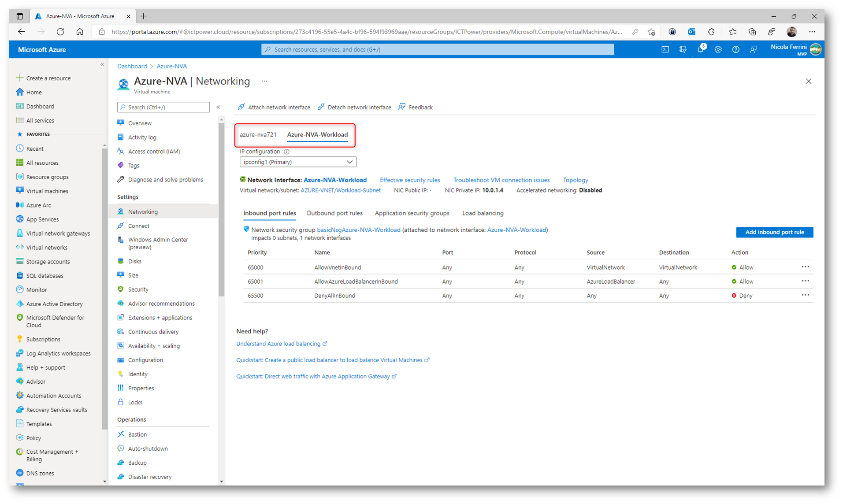The width and height of the screenshot is (843, 504).
Task: Open Microsoft Defender for Cloud
Action: [55, 321]
